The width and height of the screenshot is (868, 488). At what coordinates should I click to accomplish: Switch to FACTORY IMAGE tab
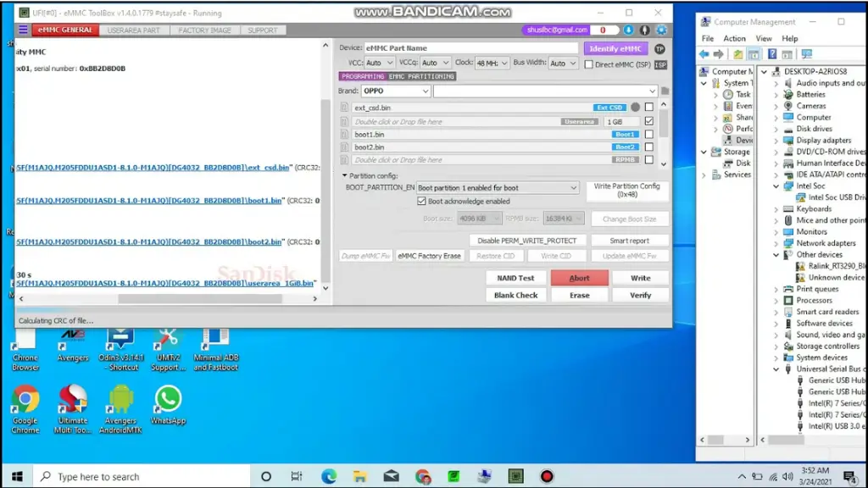click(x=204, y=30)
